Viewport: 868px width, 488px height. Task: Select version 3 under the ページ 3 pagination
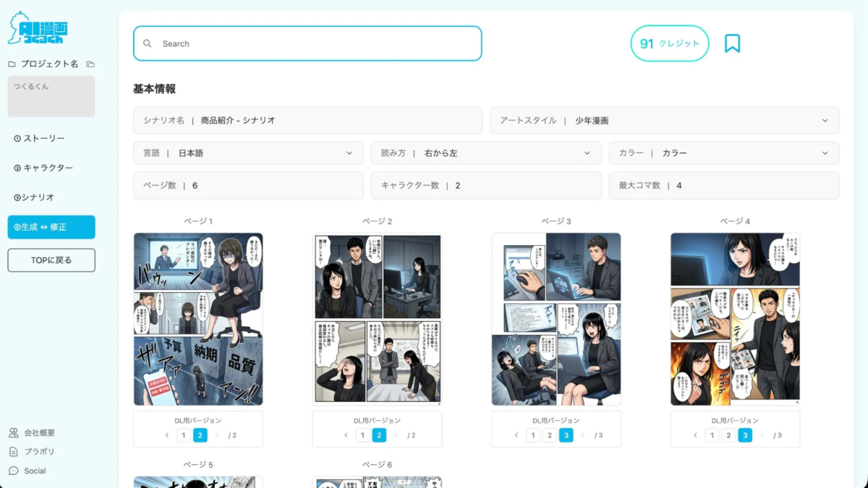566,435
